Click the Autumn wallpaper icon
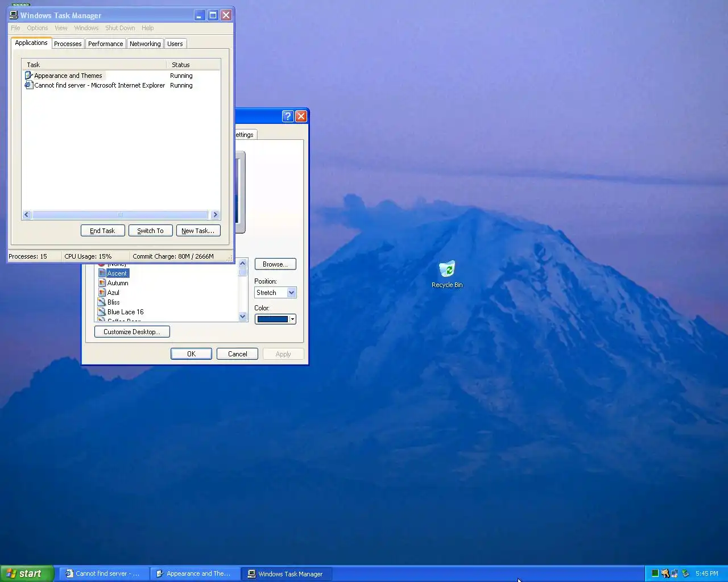728x582 pixels. click(102, 283)
